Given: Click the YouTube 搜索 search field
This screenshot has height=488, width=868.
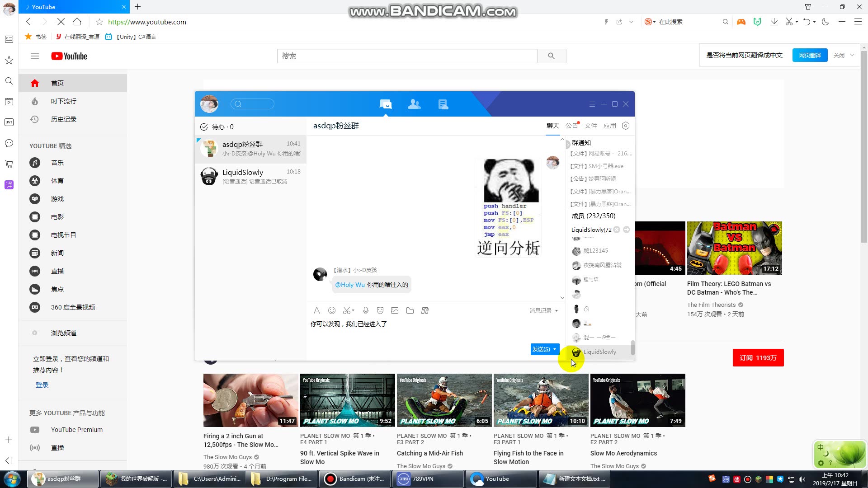Looking at the screenshot, I should click(x=407, y=56).
